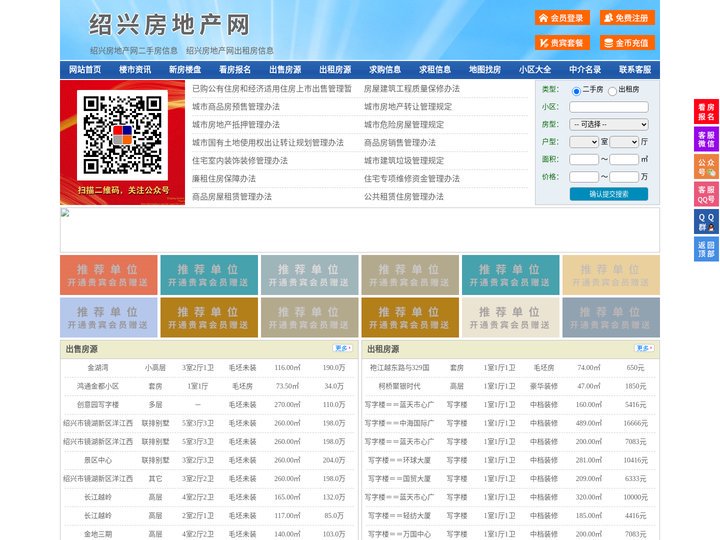The width and height of the screenshot is (720, 540).
Task: Focus the minimum 价格 input field
Action: [584, 177]
